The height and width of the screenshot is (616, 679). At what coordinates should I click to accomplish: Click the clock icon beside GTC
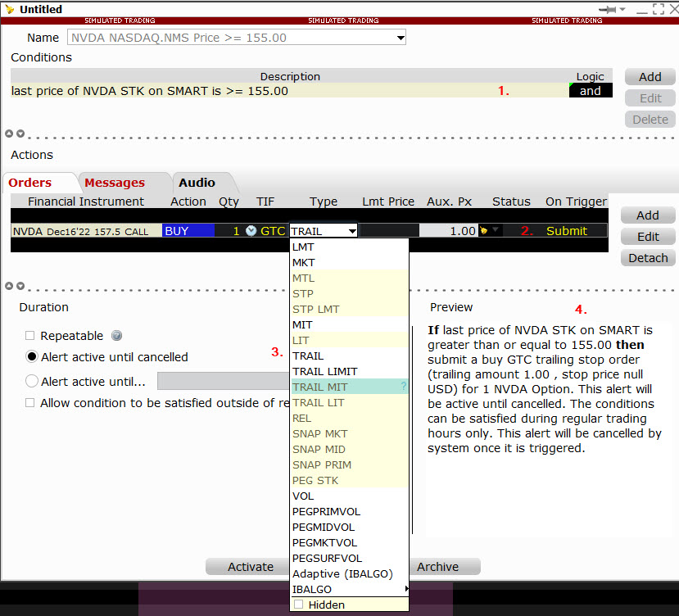point(251,231)
